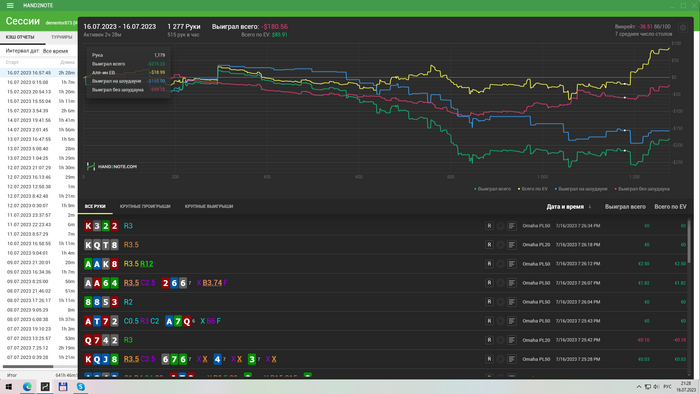The width and height of the screenshot is (700, 394).
Task: Sort sessions by 'Старт' column
Action: click(12, 62)
